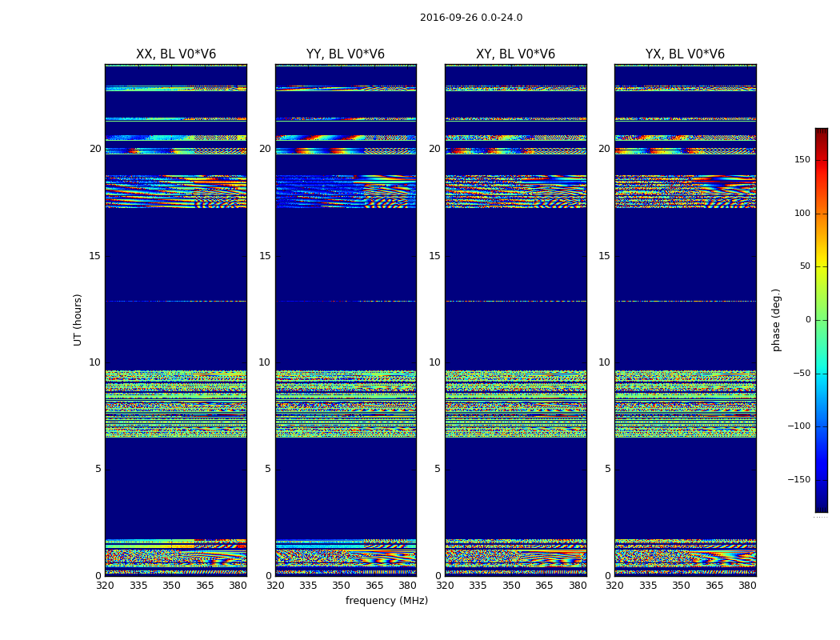
Task: Click the XX, BL V0*V6 panel title
Action: click(175, 54)
